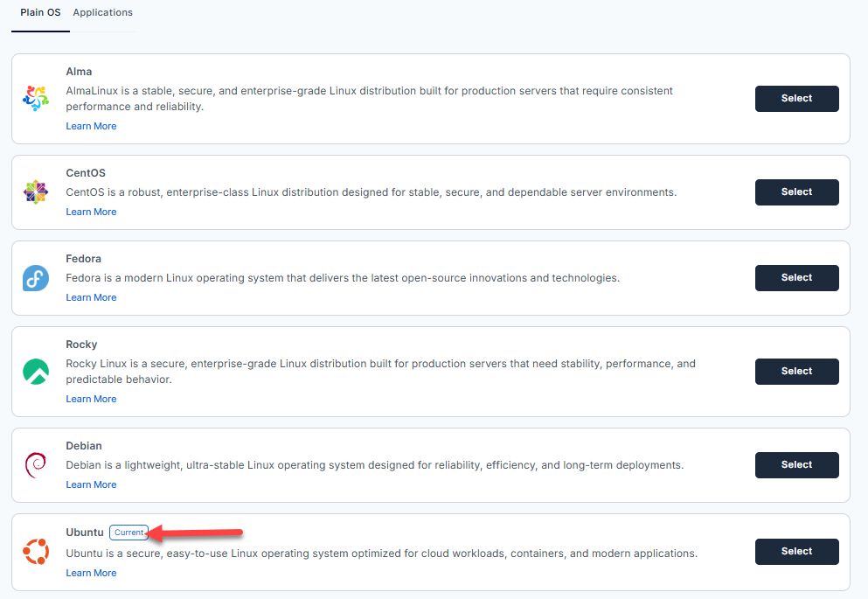Click the Rocky heading text

(81, 345)
